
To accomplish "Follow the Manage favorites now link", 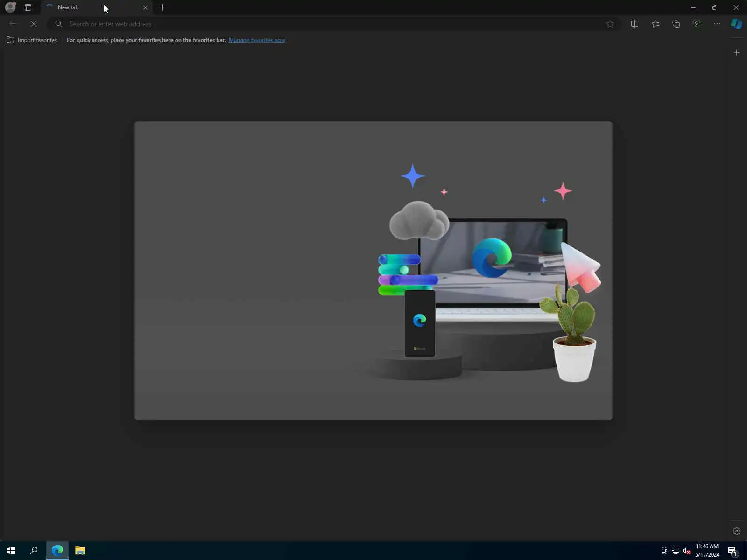I will click(257, 40).
